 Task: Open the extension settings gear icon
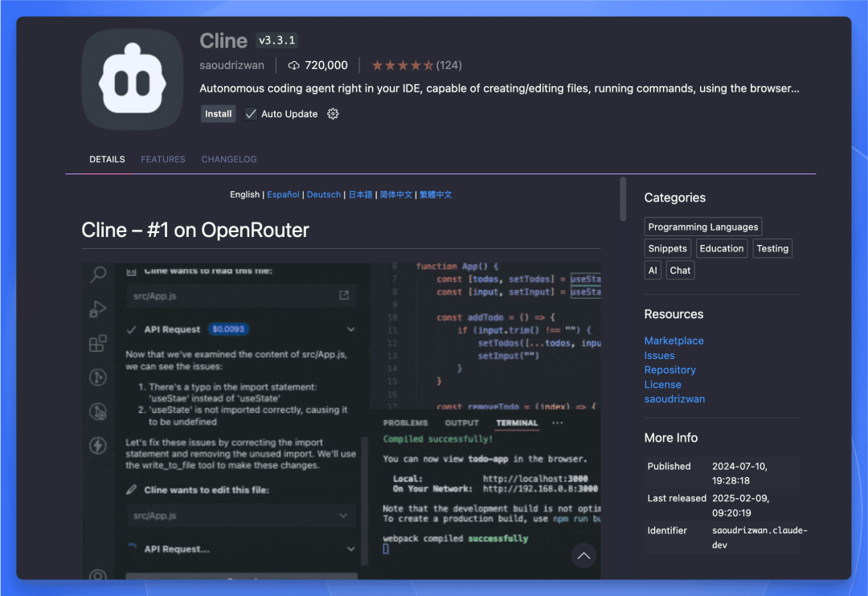click(x=333, y=114)
